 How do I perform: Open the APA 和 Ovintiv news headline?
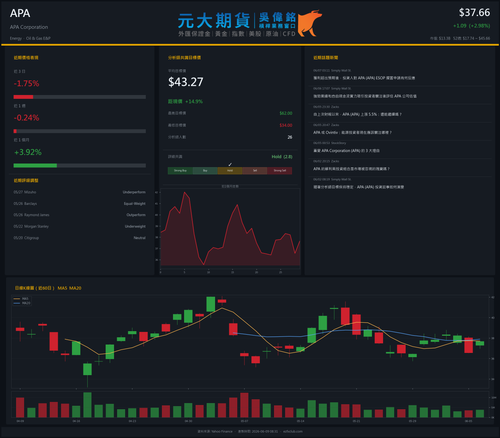[x=352, y=132]
